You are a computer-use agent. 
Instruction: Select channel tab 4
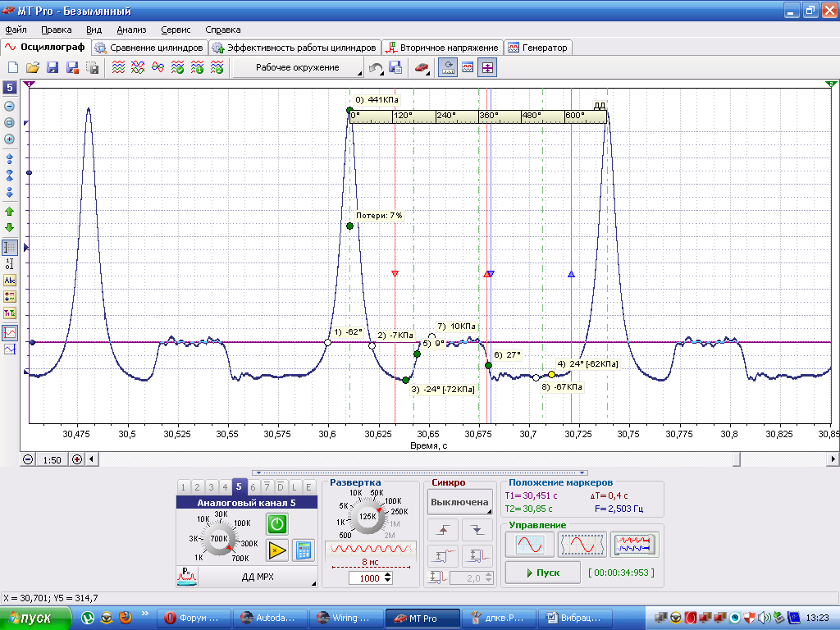[225, 487]
